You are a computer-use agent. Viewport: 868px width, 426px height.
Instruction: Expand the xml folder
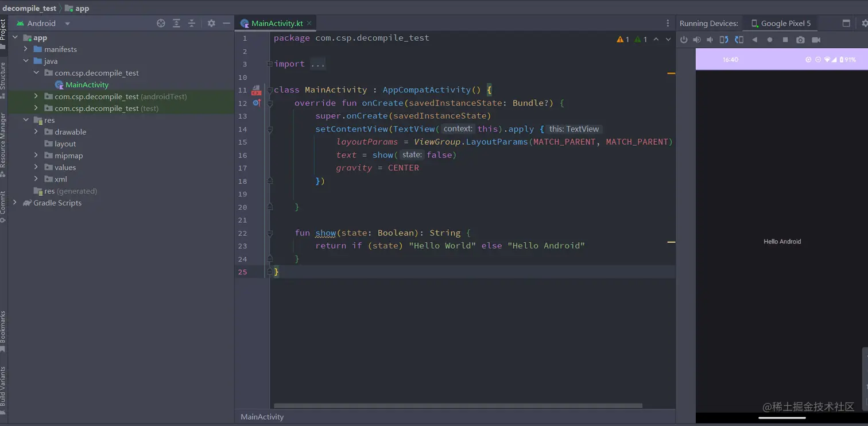pos(36,179)
